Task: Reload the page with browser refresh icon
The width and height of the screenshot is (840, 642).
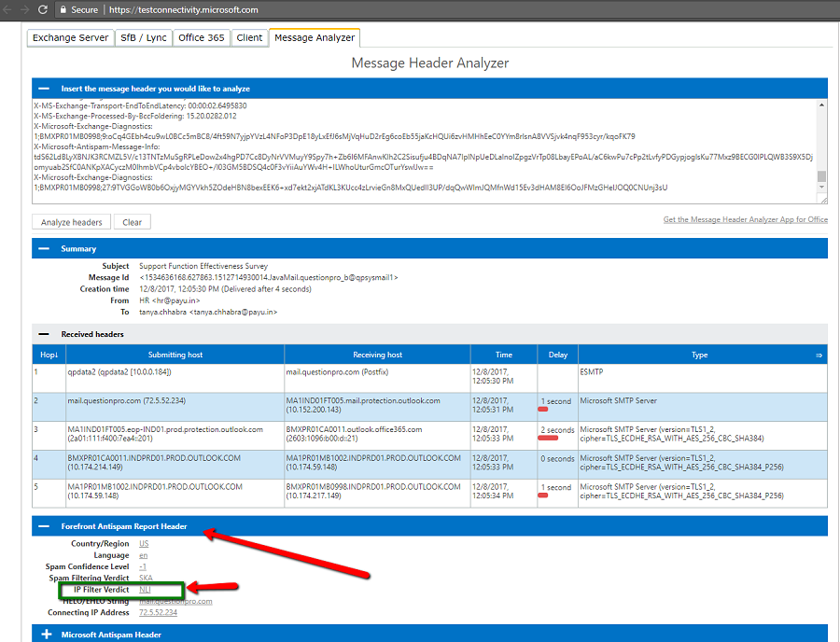Action: pos(43,9)
